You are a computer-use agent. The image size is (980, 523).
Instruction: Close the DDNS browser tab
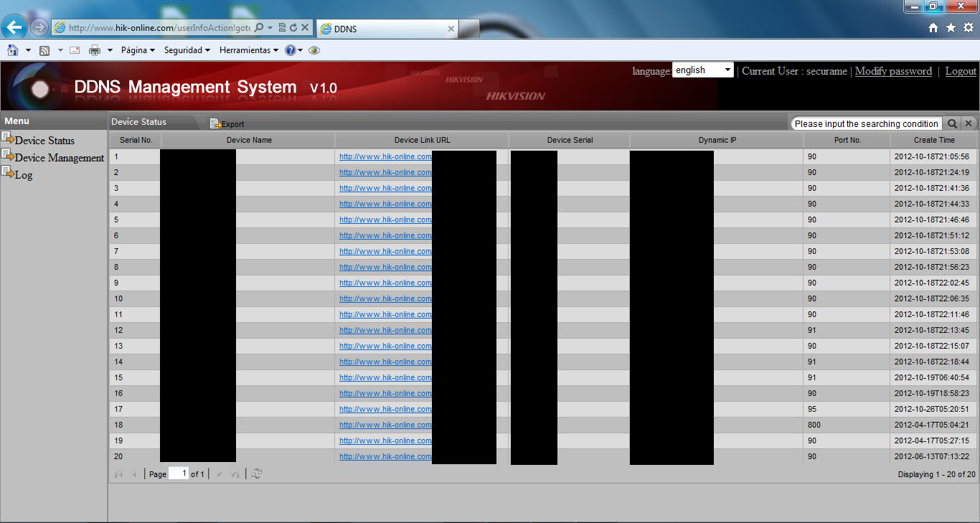pyautogui.click(x=451, y=29)
